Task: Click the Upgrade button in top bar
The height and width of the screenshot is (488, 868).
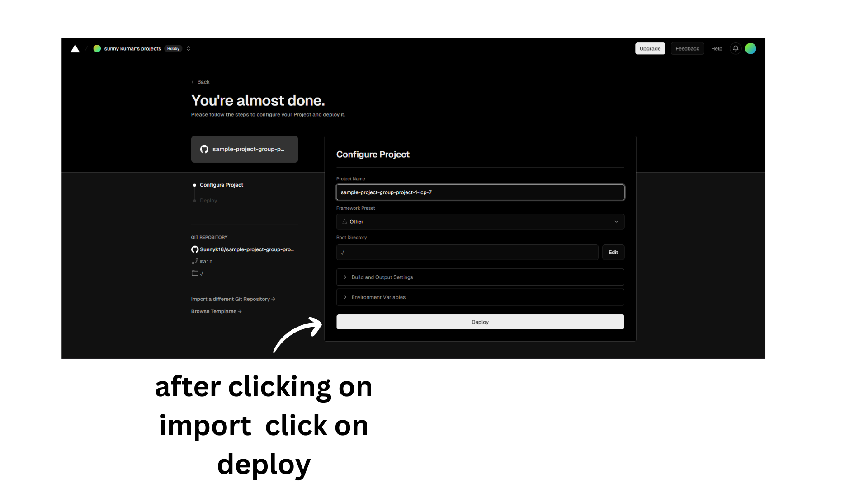Action: 650,48
